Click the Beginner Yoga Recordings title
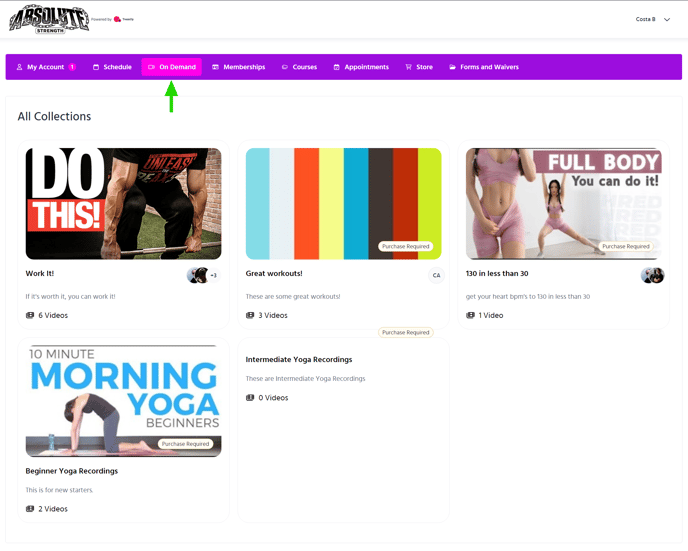Image resolution: width=688 pixels, height=551 pixels. 72,470
